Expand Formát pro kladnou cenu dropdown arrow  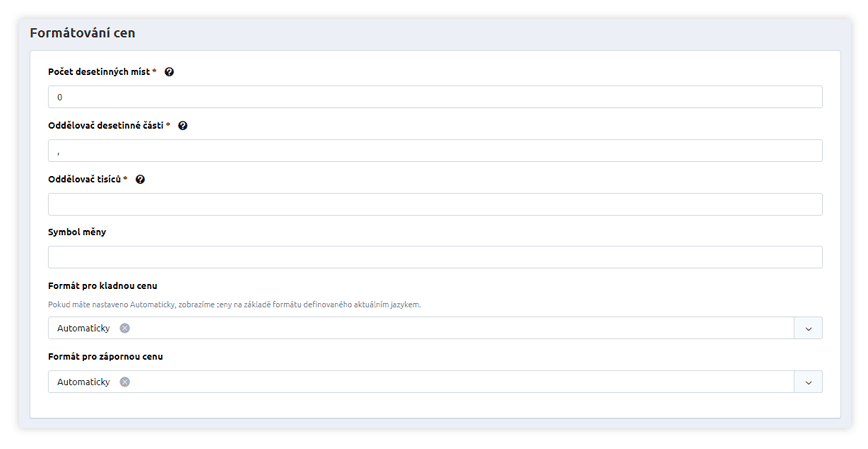click(808, 328)
